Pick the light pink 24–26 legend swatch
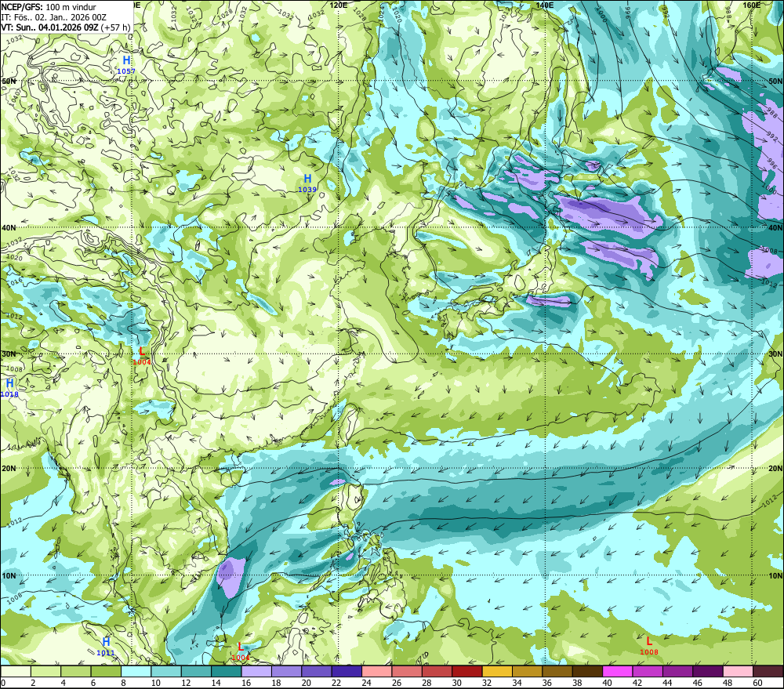The image size is (784, 689). [x=376, y=671]
